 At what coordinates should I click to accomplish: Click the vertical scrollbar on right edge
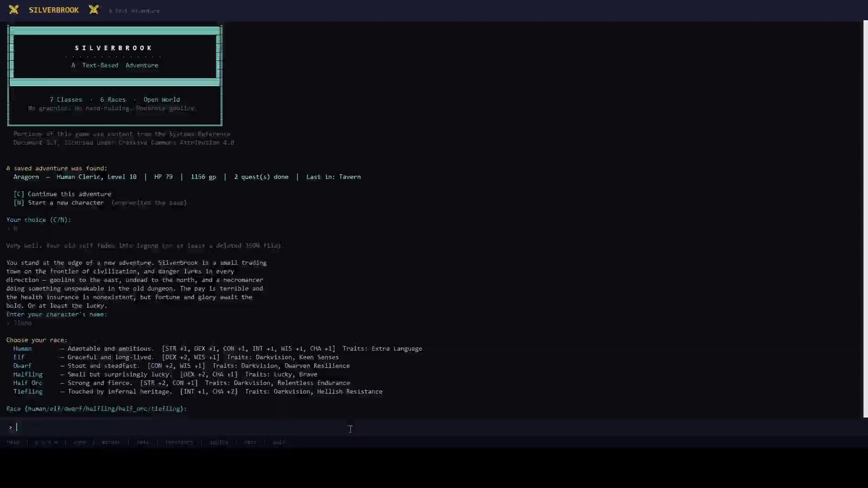pos(865,219)
